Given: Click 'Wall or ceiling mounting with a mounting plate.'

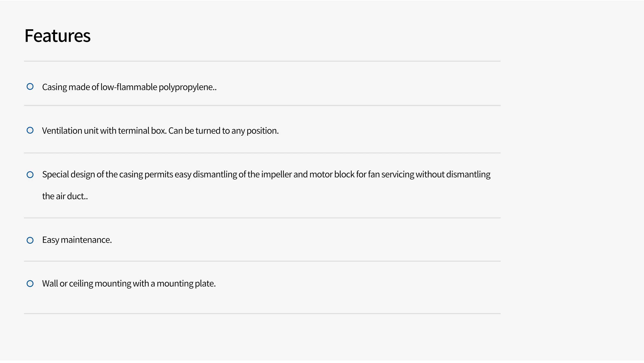Looking at the screenshot, I should 129,283.
